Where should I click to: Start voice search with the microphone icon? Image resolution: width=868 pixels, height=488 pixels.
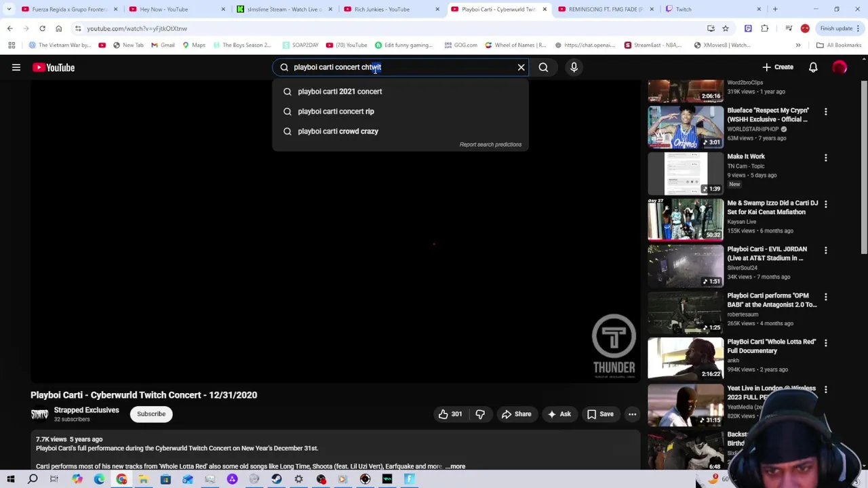(x=574, y=67)
